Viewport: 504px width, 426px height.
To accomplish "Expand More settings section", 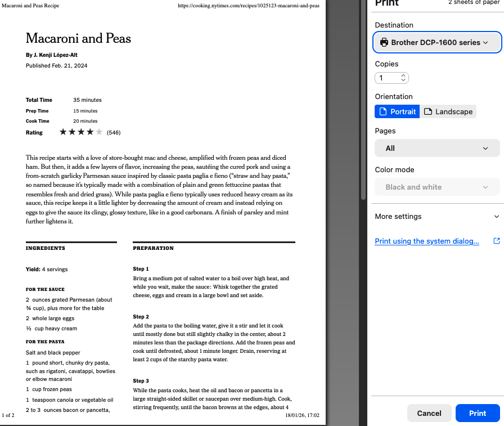I will coord(437,216).
